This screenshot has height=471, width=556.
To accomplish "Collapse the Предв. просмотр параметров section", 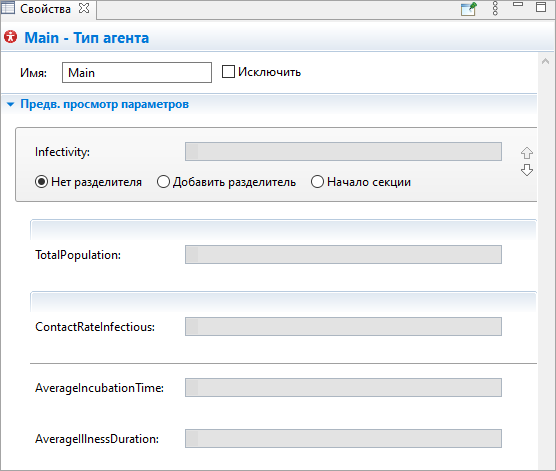I will click(x=11, y=104).
